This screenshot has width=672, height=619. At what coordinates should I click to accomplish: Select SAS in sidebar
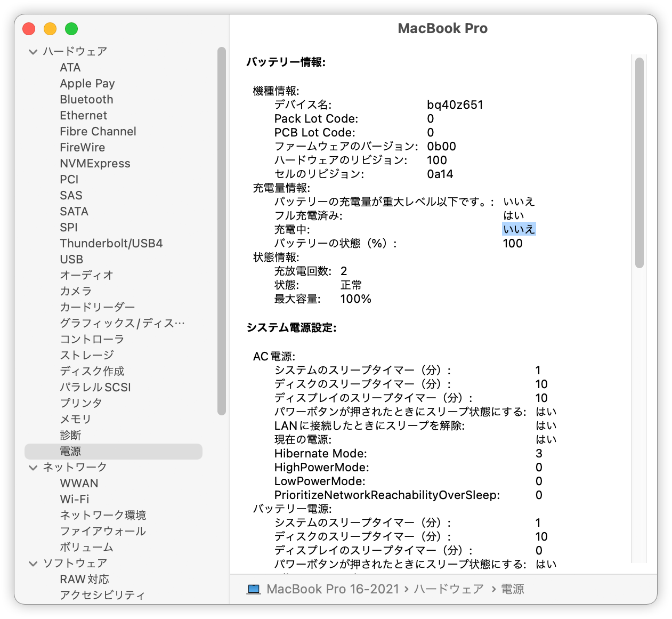71,196
